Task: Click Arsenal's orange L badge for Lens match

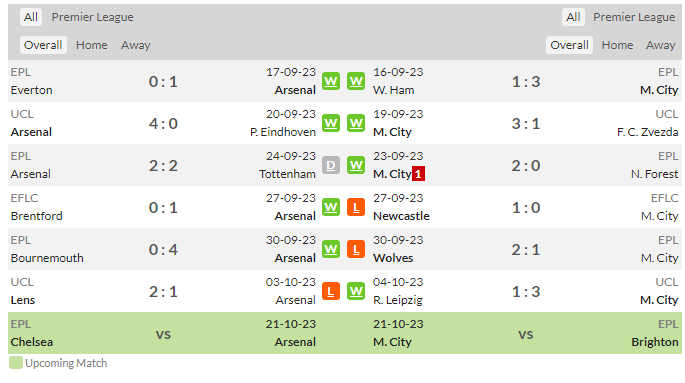Action: [x=331, y=291]
